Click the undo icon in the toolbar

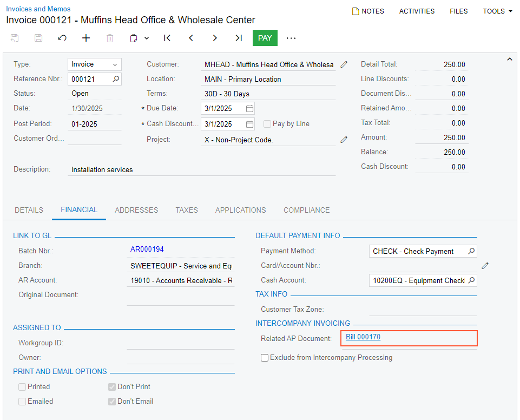(62, 38)
